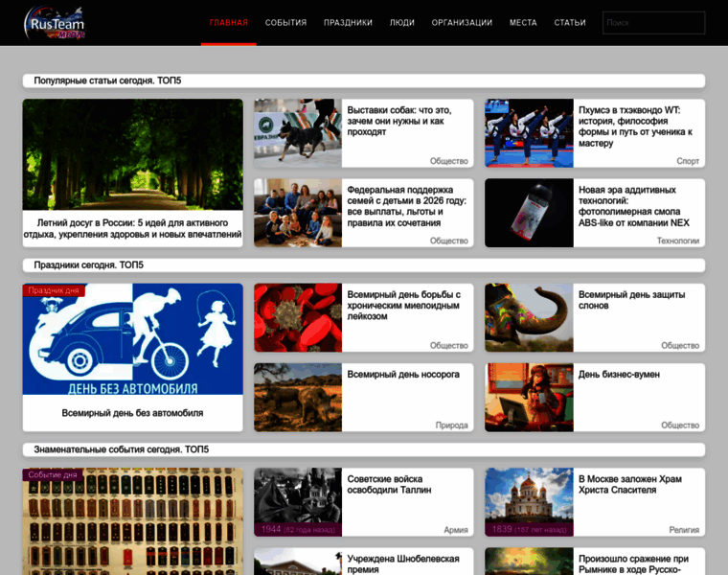The height and width of the screenshot is (575, 728).
Task: Click Природа category on rhinoceros card
Action: [451, 425]
